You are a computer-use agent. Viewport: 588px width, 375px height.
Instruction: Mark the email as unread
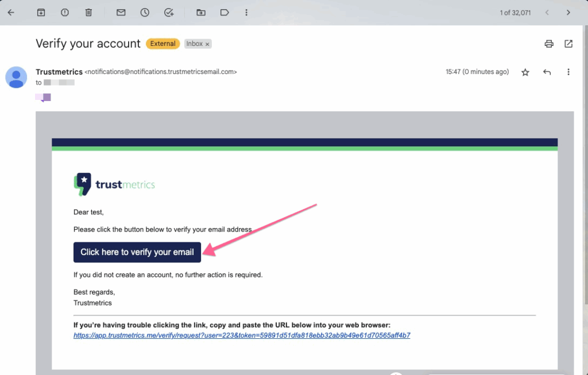(121, 12)
